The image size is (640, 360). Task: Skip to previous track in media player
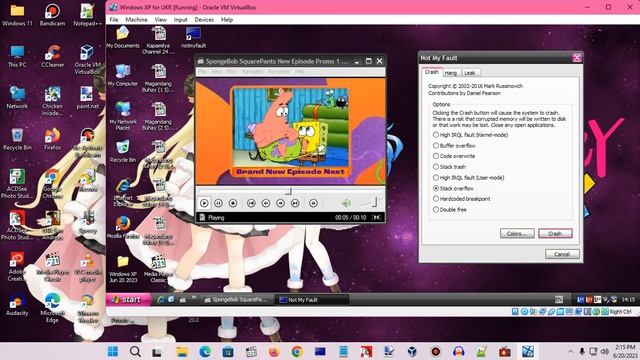tap(251, 203)
